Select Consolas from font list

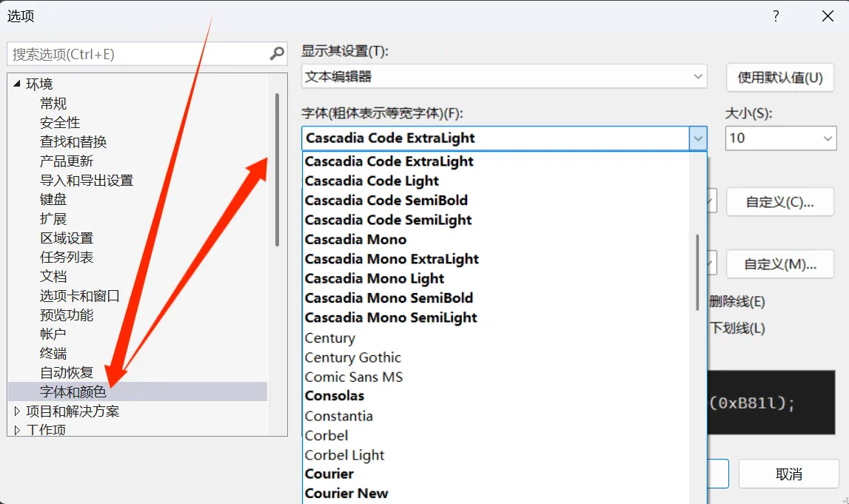tap(335, 396)
